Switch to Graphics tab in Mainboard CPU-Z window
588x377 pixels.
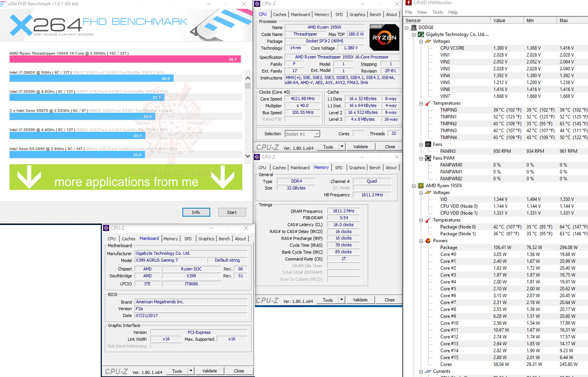206,239
